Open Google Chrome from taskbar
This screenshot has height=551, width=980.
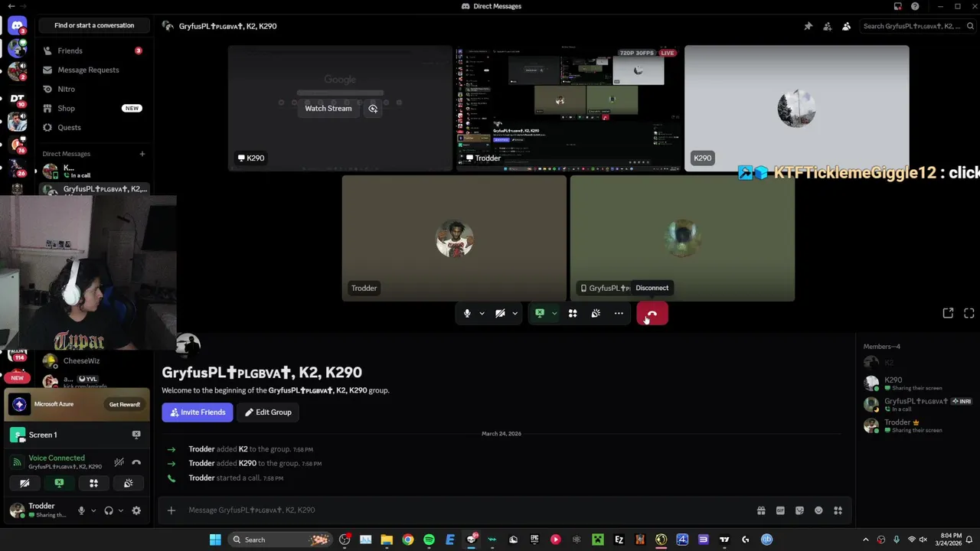(408, 540)
